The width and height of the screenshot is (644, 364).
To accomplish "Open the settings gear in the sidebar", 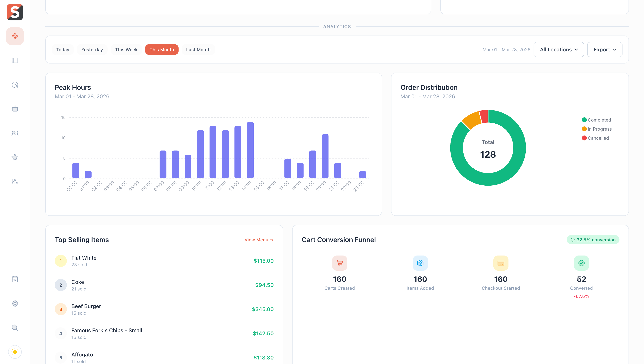I will pyautogui.click(x=15, y=303).
